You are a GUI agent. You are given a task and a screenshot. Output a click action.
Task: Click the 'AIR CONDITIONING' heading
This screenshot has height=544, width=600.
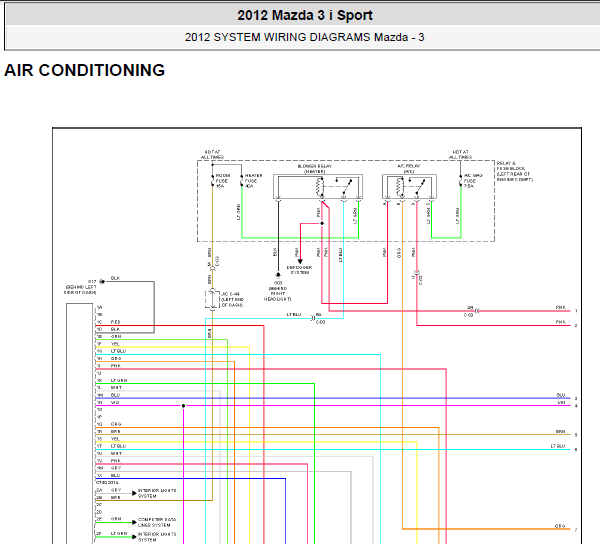pos(85,70)
